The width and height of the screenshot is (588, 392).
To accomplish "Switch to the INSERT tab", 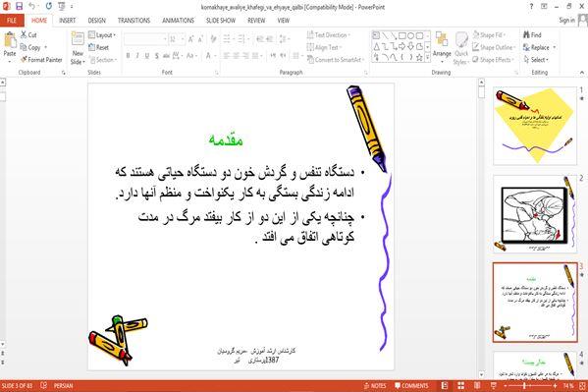I will (x=67, y=21).
